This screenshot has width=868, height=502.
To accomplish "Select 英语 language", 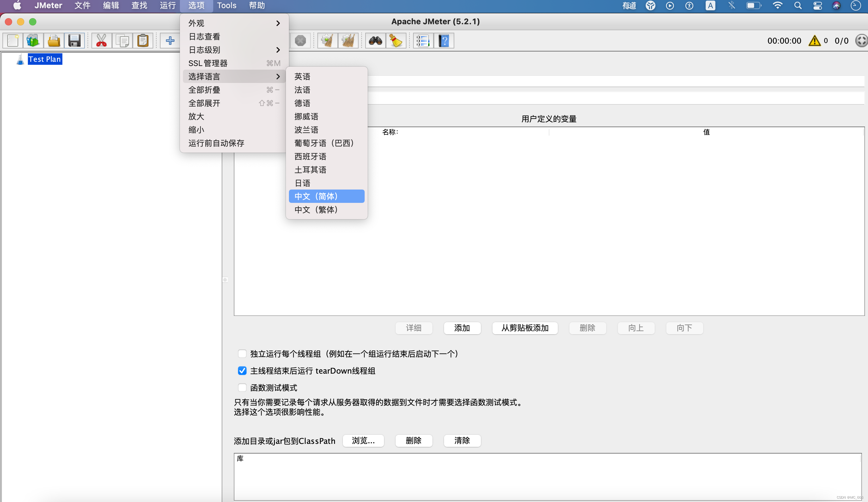I will coord(326,76).
